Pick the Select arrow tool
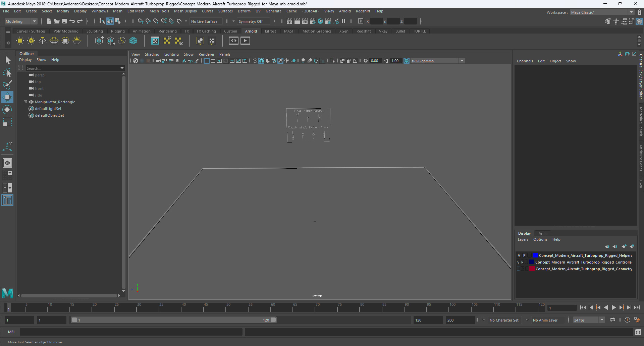The image size is (644, 346). click(7, 60)
